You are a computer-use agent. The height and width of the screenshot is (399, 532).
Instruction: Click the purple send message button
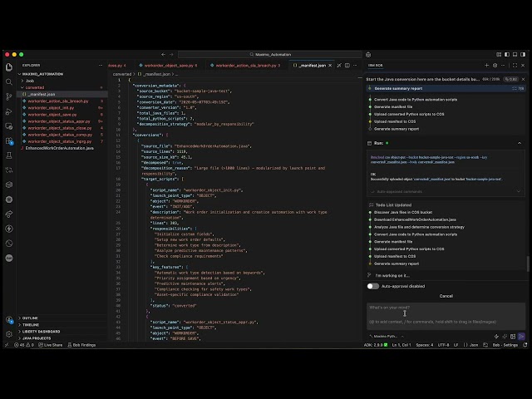pos(521,337)
